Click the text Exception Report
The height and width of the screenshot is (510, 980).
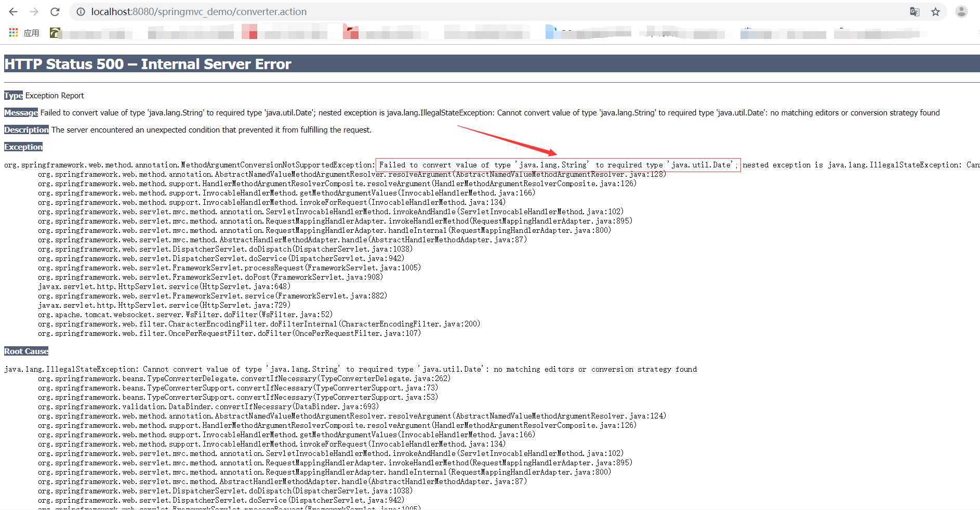click(x=55, y=96)
